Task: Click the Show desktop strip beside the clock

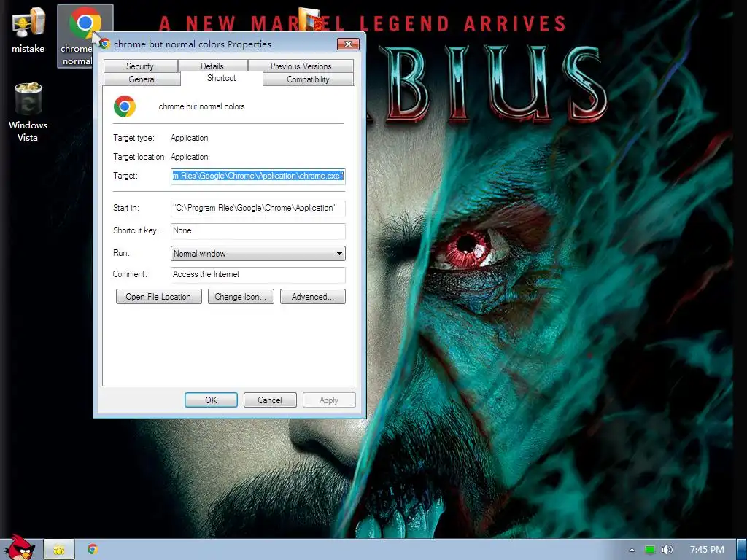Action: point(742,550)
